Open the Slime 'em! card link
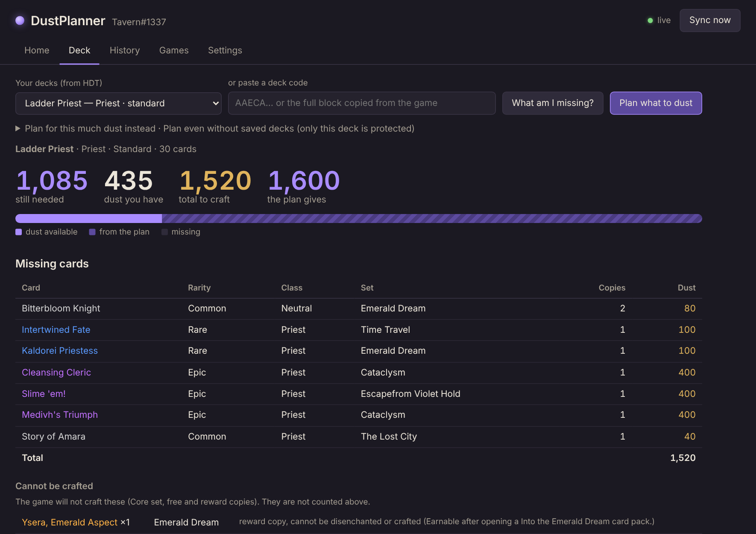756x534 pixels. click(x=44, y=394)
